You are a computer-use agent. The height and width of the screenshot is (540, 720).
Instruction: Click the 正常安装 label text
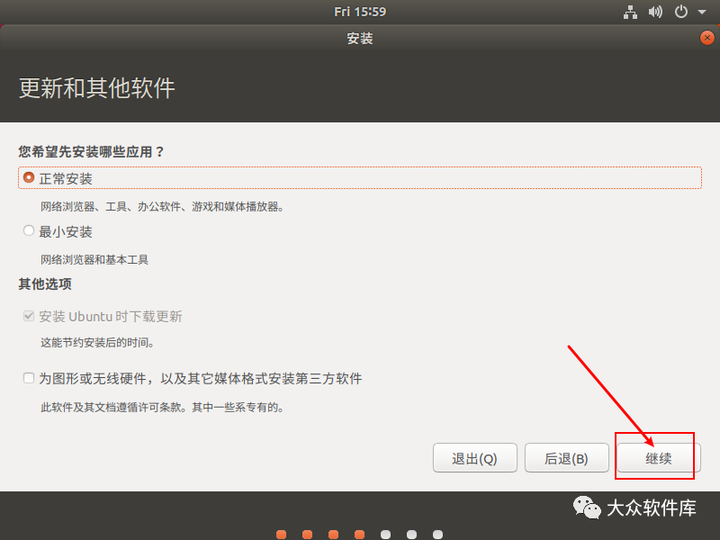(x=66, y=179)
